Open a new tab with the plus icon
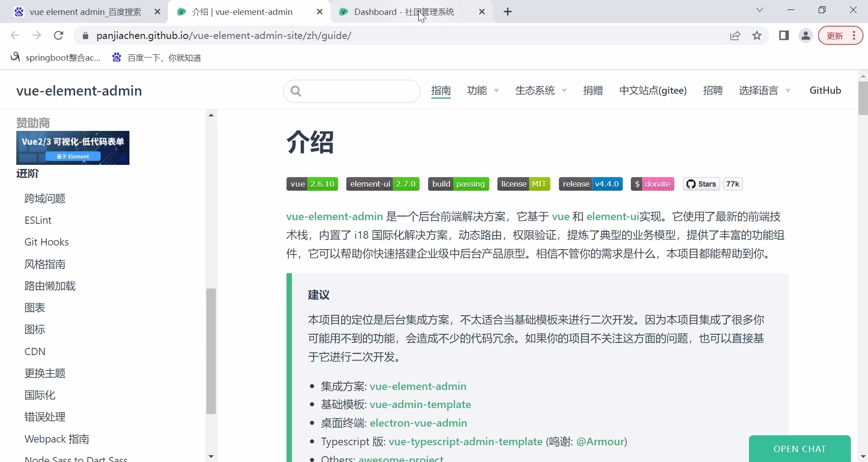Screen dimensions: 868x462 pyautogui.click(x=508, y=12)
